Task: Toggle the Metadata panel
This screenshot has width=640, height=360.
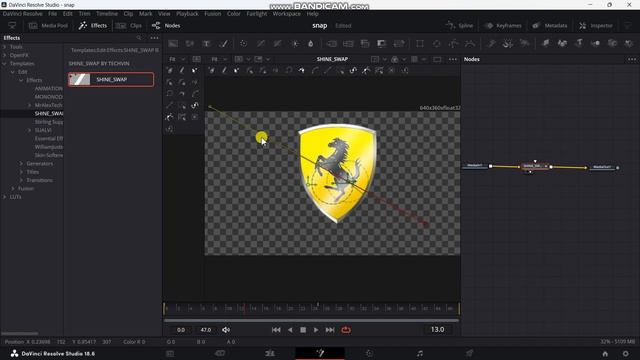Action: tap(550, 25)
